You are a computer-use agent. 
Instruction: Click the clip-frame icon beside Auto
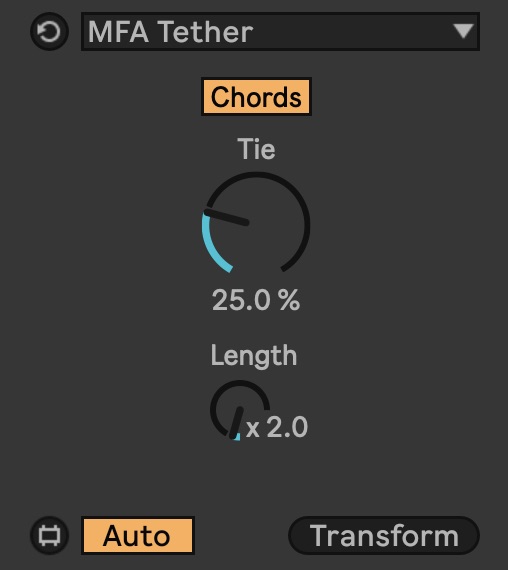pyautogui.click(x=49, y=535)
